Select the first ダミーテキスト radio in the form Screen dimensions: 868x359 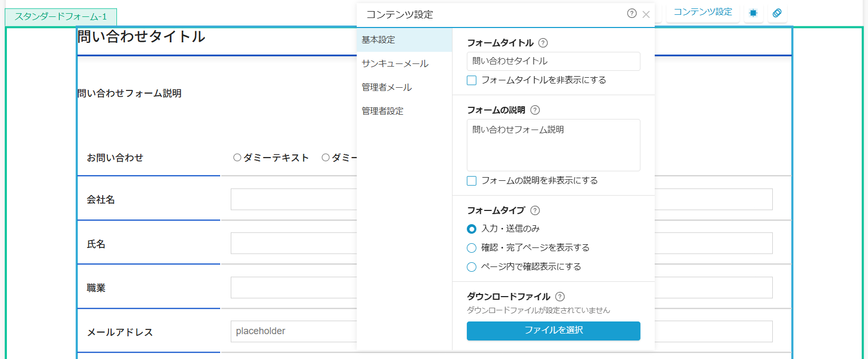click(237, 158)
